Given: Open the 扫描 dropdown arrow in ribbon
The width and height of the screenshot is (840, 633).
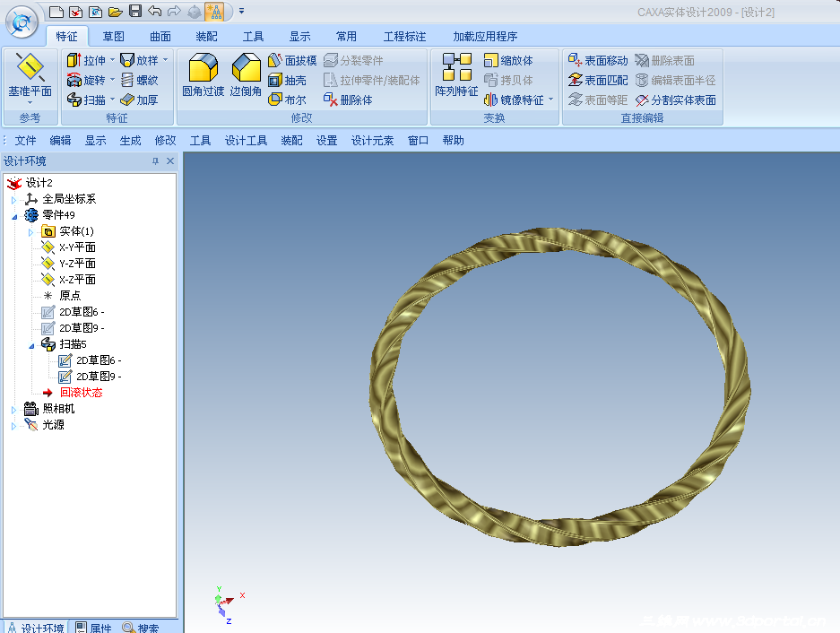Looking at the screenshot, I should click(112, 100).
